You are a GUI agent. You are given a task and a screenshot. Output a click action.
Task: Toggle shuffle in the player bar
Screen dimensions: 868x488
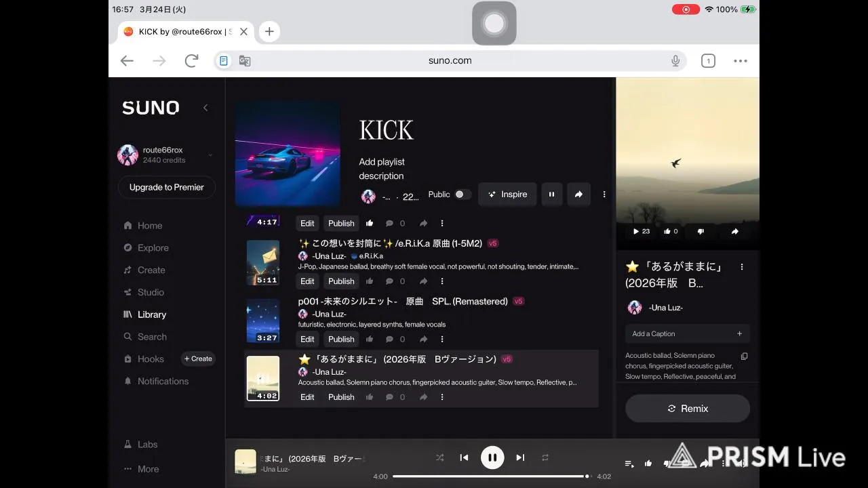439,457
